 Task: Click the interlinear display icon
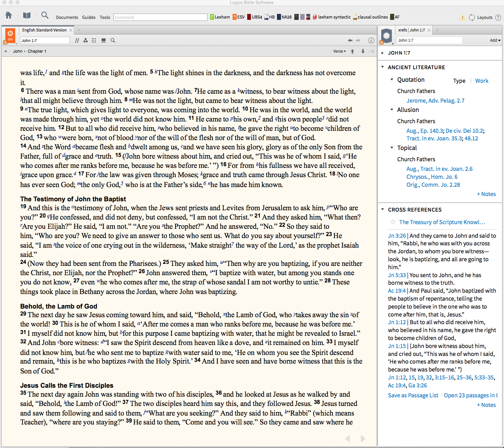tap(94, 40)
